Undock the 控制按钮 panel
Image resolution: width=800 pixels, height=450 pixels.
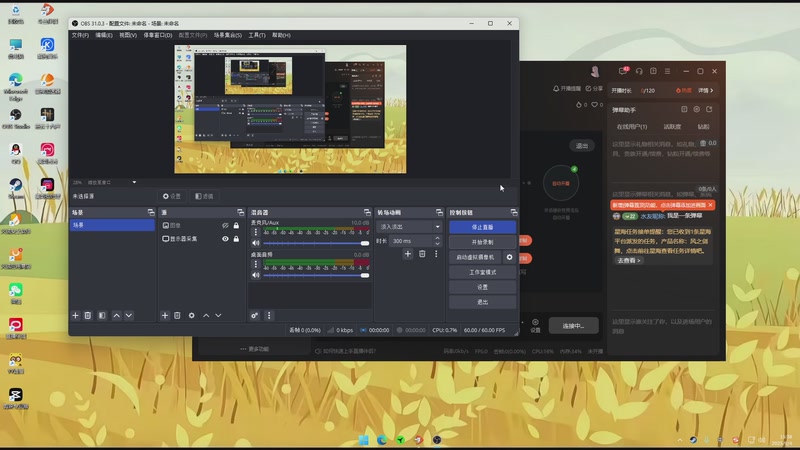pos(514,212)
